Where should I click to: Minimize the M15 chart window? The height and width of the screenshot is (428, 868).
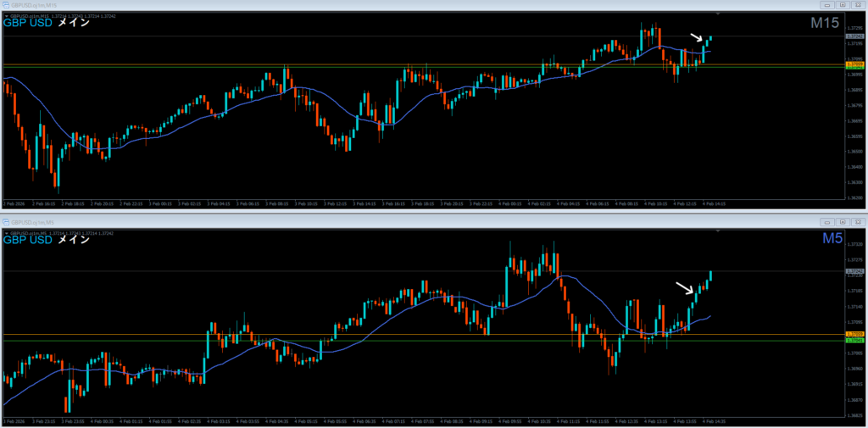click(828, 5)
